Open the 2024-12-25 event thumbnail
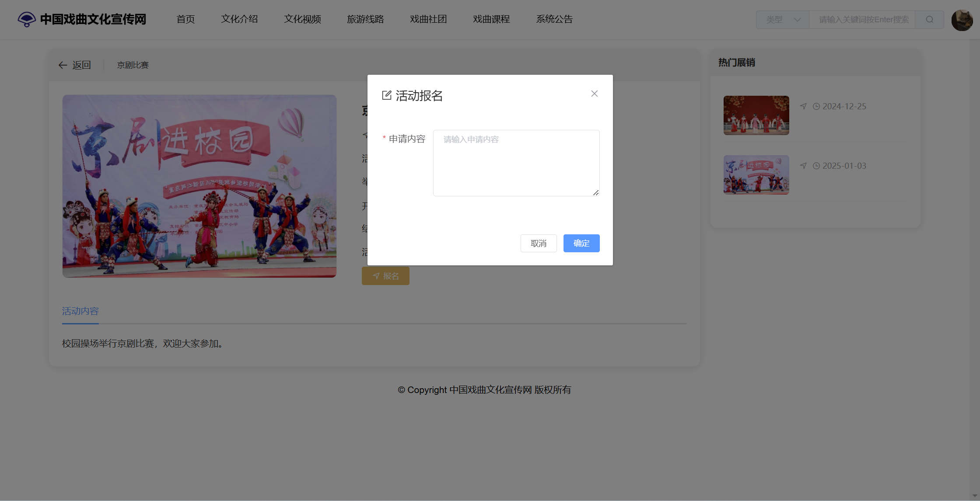 point(756,115)
